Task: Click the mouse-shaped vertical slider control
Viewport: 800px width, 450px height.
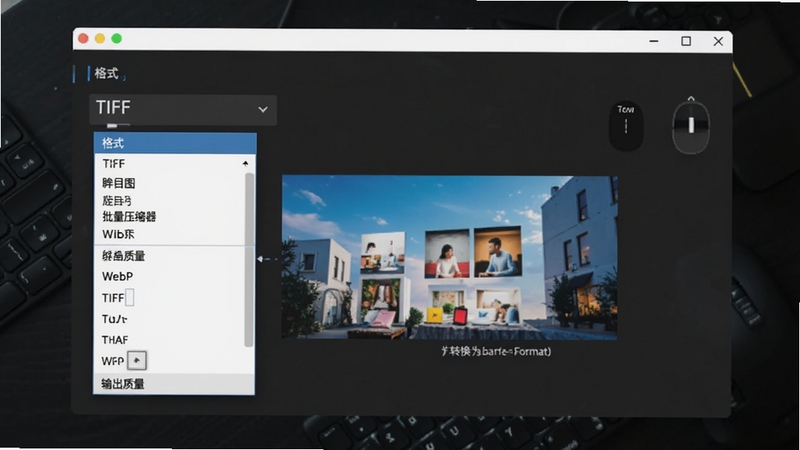Action: pos(691,128)
